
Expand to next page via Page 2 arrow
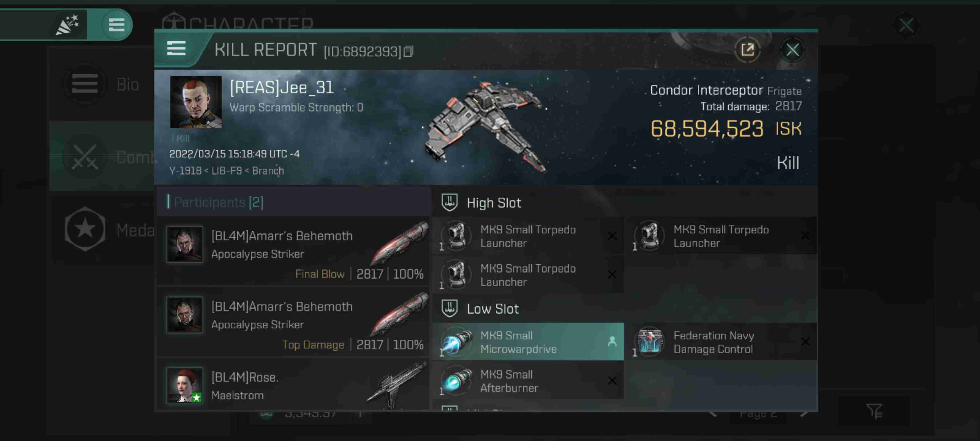pos(806,412)
